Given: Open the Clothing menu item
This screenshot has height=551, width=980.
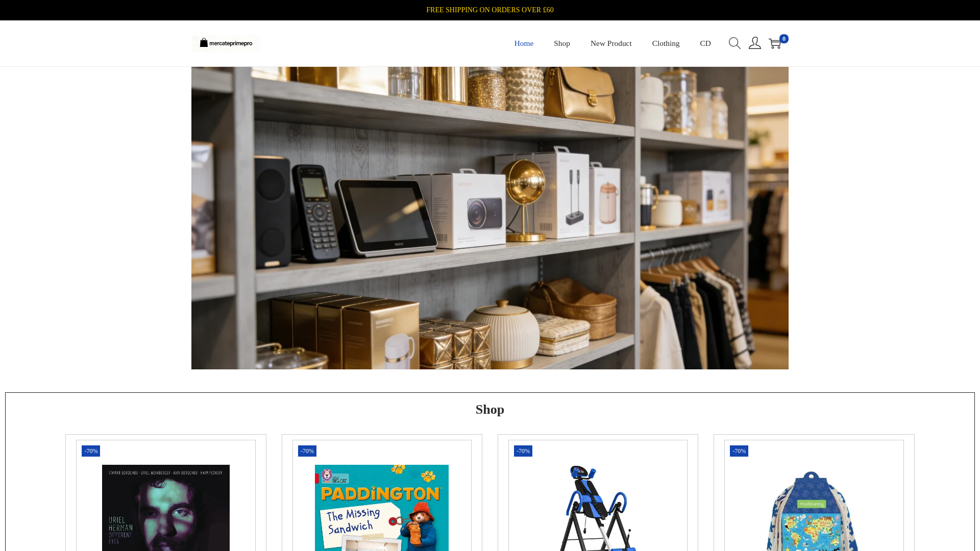Looking at the screenshot, I should pyautogui.click(x=666, y=43).
